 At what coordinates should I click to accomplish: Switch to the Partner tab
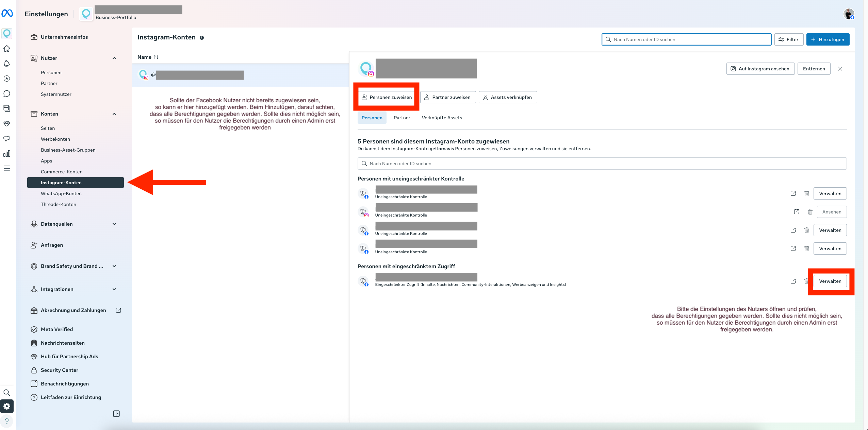coord(402,118)
